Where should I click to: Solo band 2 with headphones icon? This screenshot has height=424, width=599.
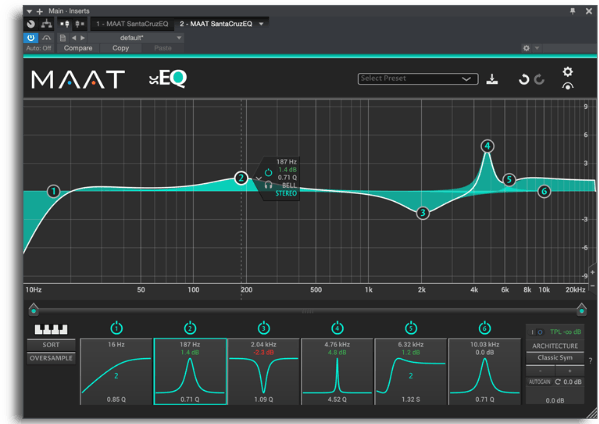[x=268, y=185]
